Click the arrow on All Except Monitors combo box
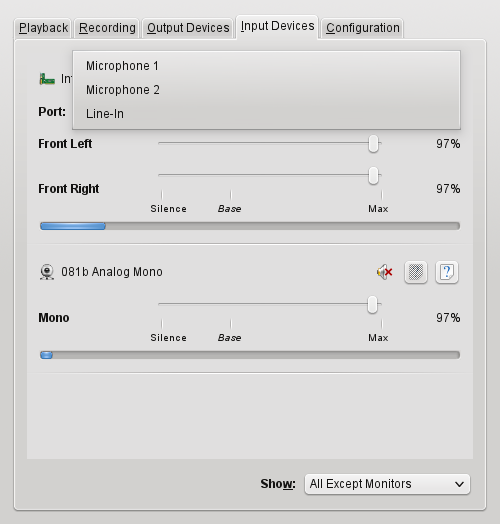The height and width of the screenshot is (524, 500). click(460, 484)
